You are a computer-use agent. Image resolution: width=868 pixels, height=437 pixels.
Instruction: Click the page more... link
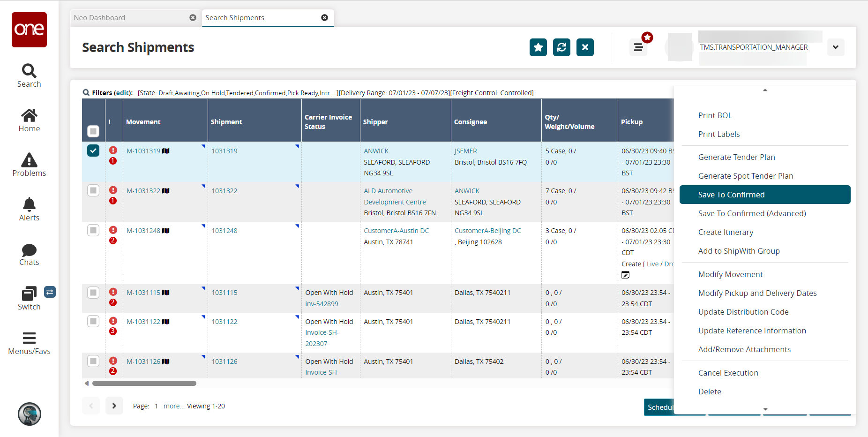[174, 406]
